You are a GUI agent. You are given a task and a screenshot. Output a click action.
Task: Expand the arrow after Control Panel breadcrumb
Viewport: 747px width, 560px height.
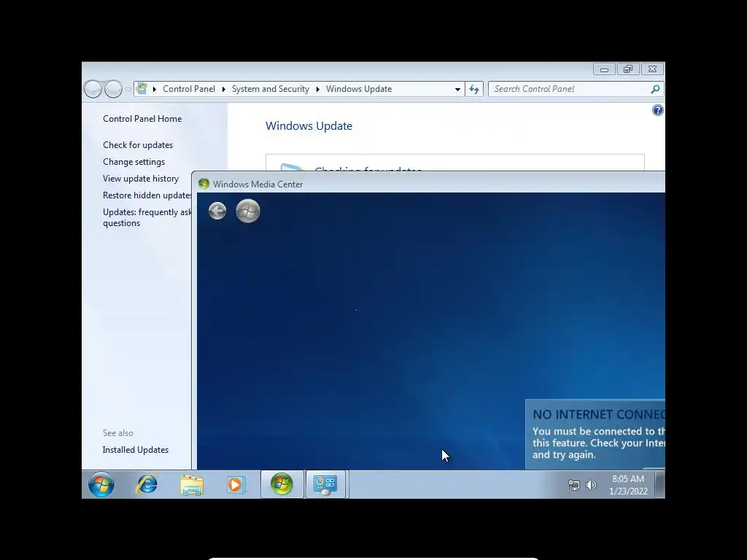223,89
